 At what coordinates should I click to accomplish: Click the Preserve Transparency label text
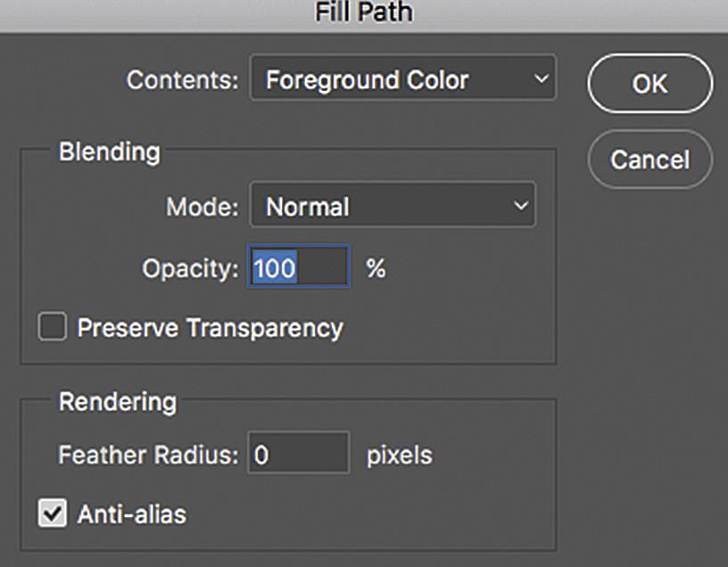click(211, 328)
